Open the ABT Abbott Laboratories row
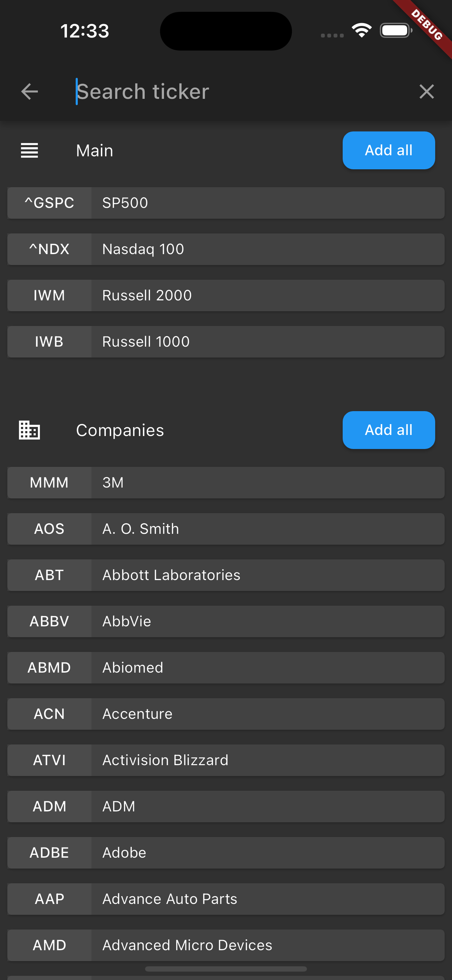 (x=226, y=575)
